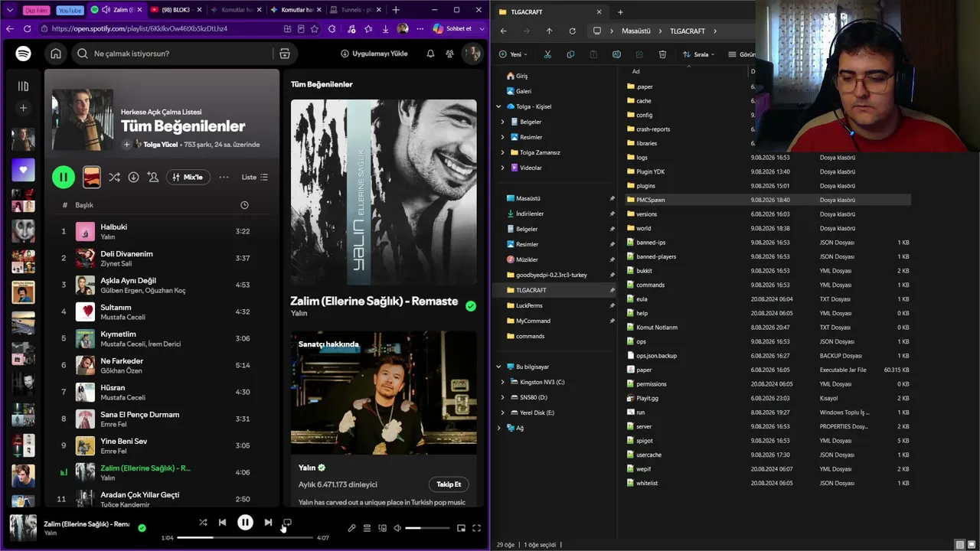Pause playback from the bottom player bar
The width and height of the screenshot is (980, 551).
245,523
